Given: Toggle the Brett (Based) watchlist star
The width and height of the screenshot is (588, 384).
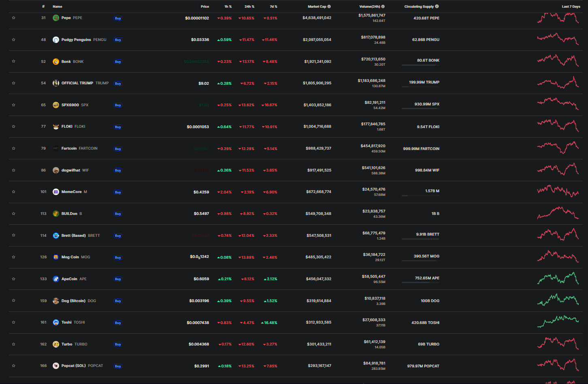Looking at the screenshot, I should tap(13, 235).
